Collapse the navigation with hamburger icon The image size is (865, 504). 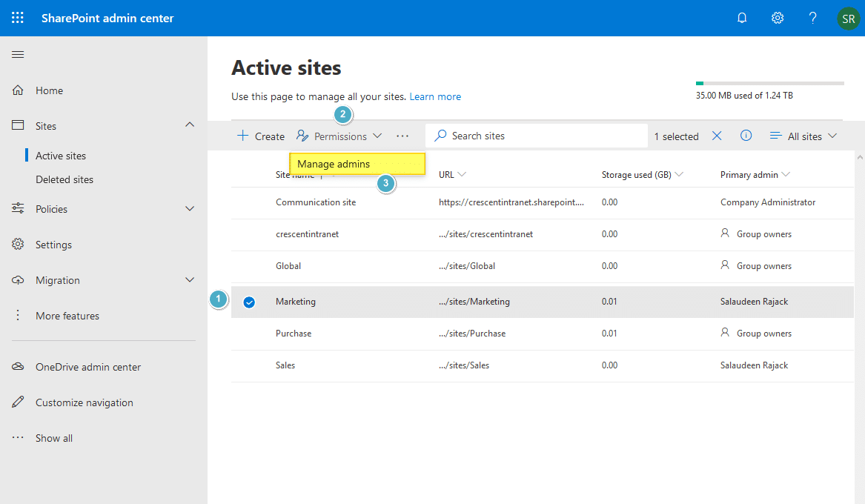point(18,54)
